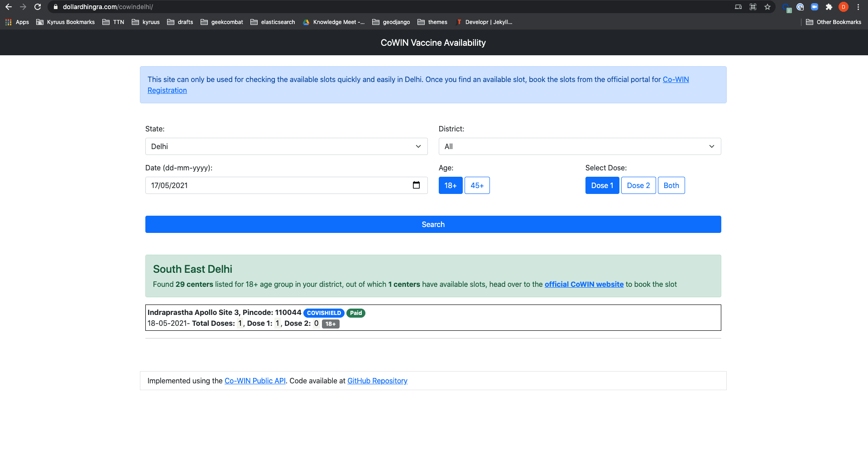The width and height of the screenshot is (868, 469).
Task: Open the Extensions puzzle piece menu
Action: tap(829, 7)
